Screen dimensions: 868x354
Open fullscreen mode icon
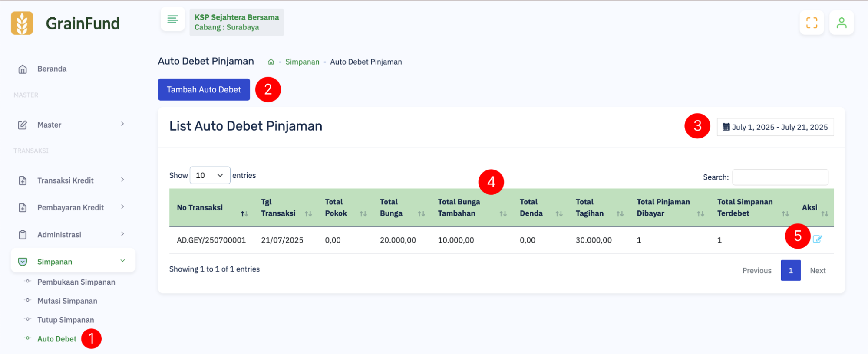pos(812,23)
